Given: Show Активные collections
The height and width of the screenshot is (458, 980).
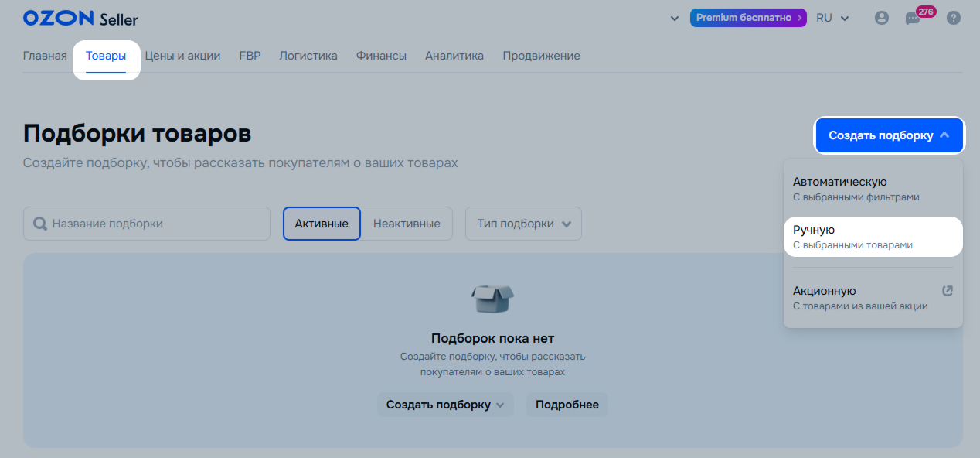Looking at the screenshot, I should (x=322, y=224).
